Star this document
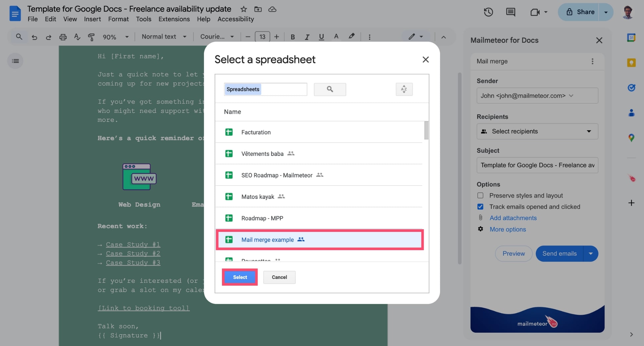Image resolution: width=644 pixels, height=346 pixels. (x=244, y=9)
